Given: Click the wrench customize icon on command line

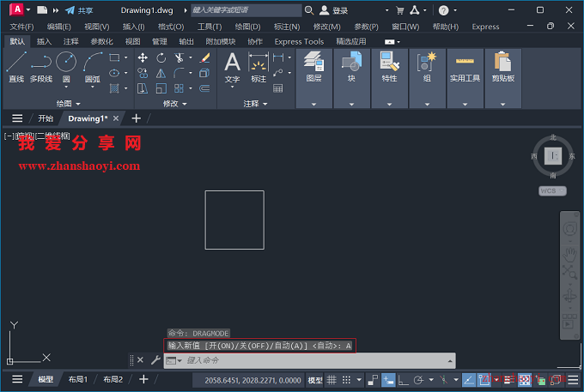Looking at the screenshot, I should [x=155, y=360].
